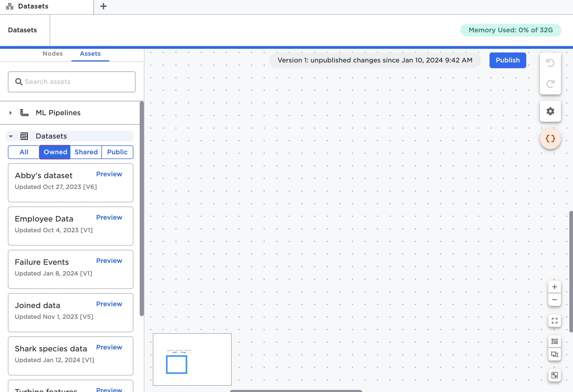The image size is (573, 392).
Task: Expand the ML Pipelines section
Action: [x=11, y=113]
